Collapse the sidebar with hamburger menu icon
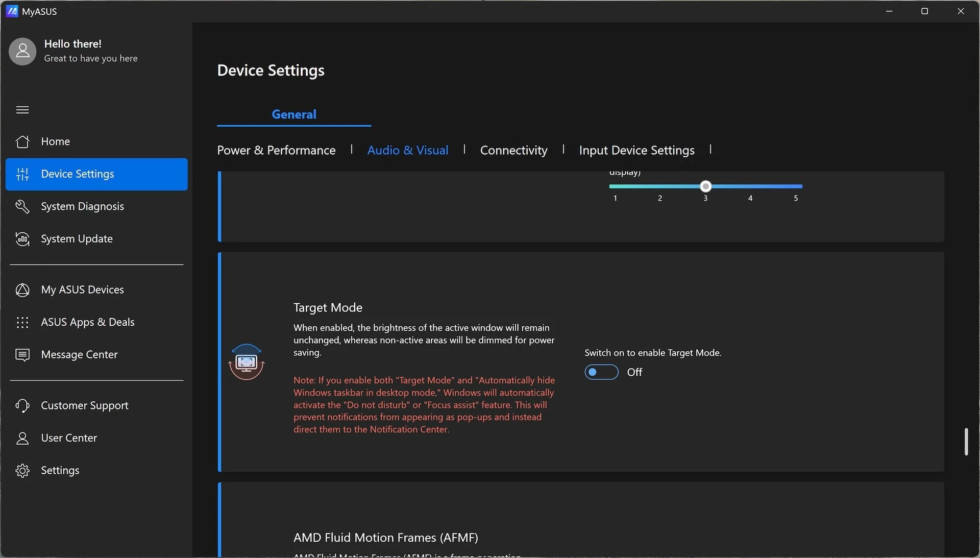The width and height of the screenshot is (980, 558). pyautogui.click(x=22, y=110)
